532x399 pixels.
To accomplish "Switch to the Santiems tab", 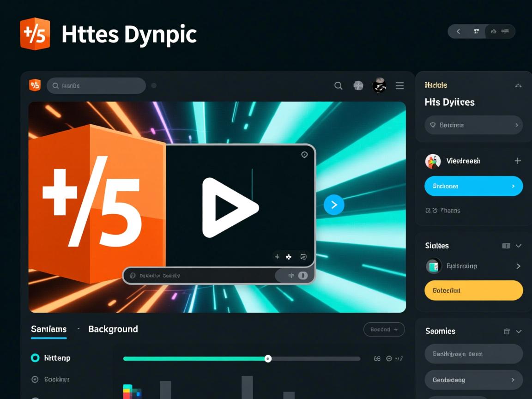I will pos(48,329).
